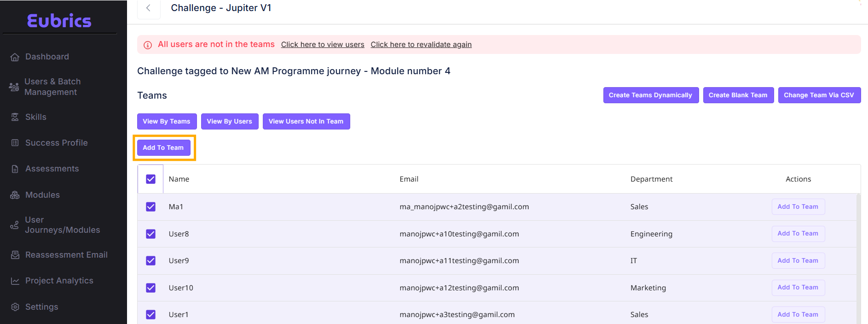Click the back arrow beside challenge title
The image size is (868, 324).
(x=148, y=8)
